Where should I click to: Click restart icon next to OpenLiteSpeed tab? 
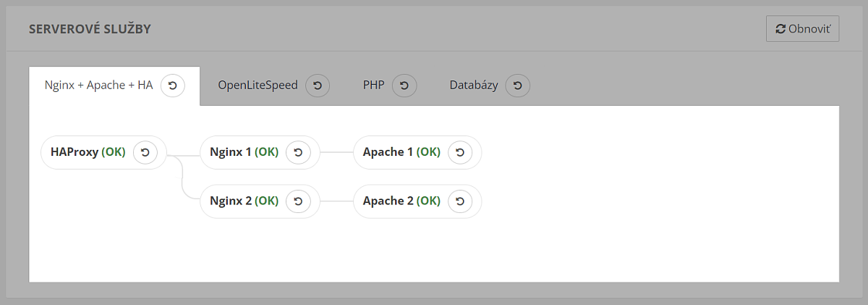[318, 85]
